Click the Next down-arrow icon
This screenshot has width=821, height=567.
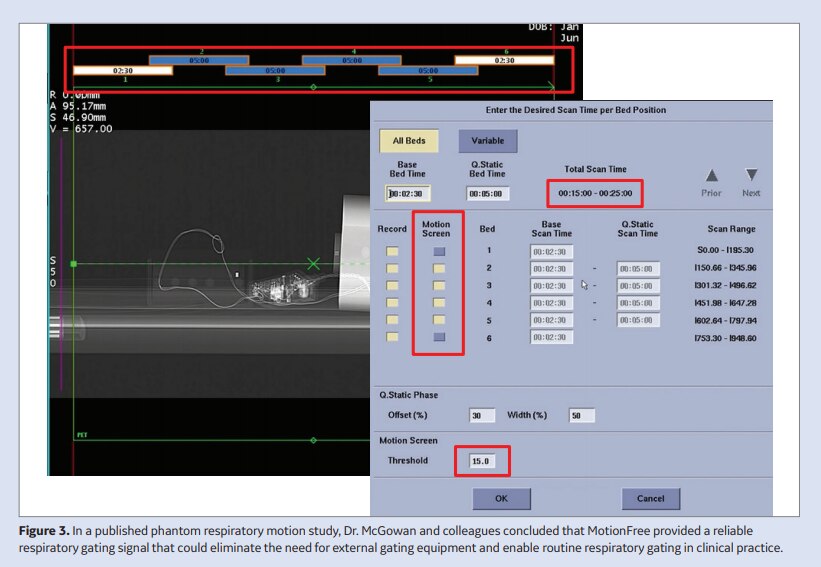coord(751,175)
